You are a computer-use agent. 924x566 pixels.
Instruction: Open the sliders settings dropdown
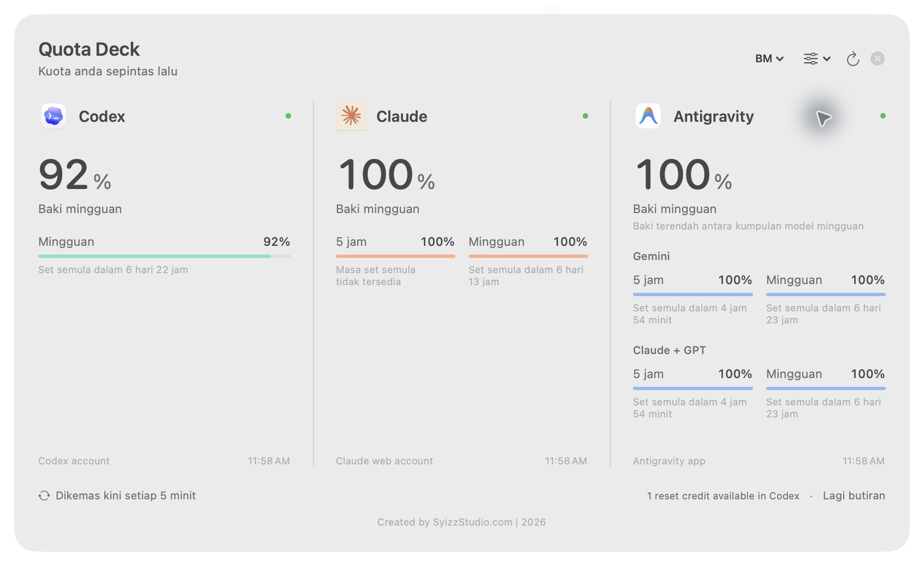coord(817,58)
